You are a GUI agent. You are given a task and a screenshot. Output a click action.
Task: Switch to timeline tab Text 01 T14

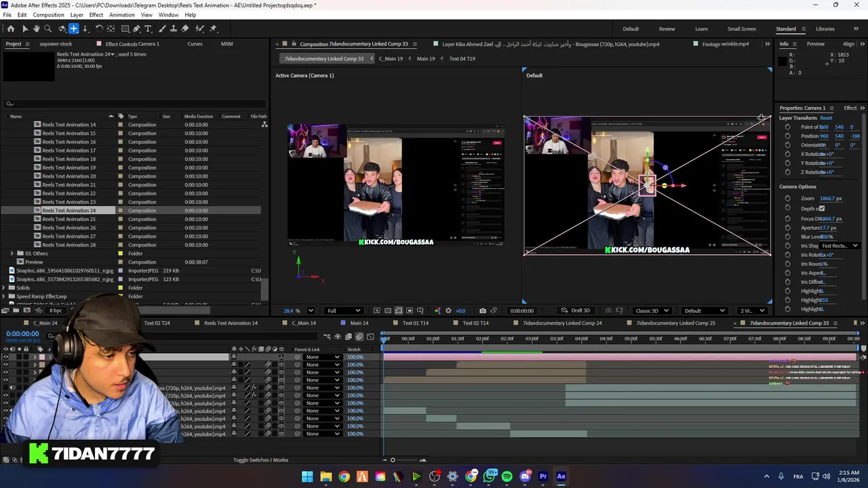(415, 323)
